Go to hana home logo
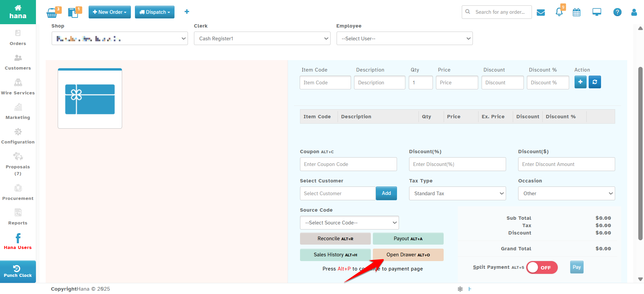644x294 pixels. 18,12
